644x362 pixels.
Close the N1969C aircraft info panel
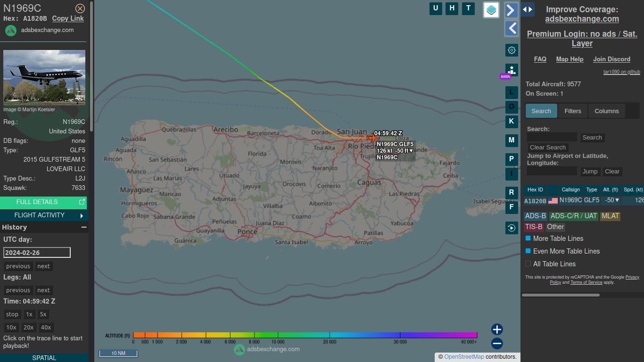tap(80, 8)
